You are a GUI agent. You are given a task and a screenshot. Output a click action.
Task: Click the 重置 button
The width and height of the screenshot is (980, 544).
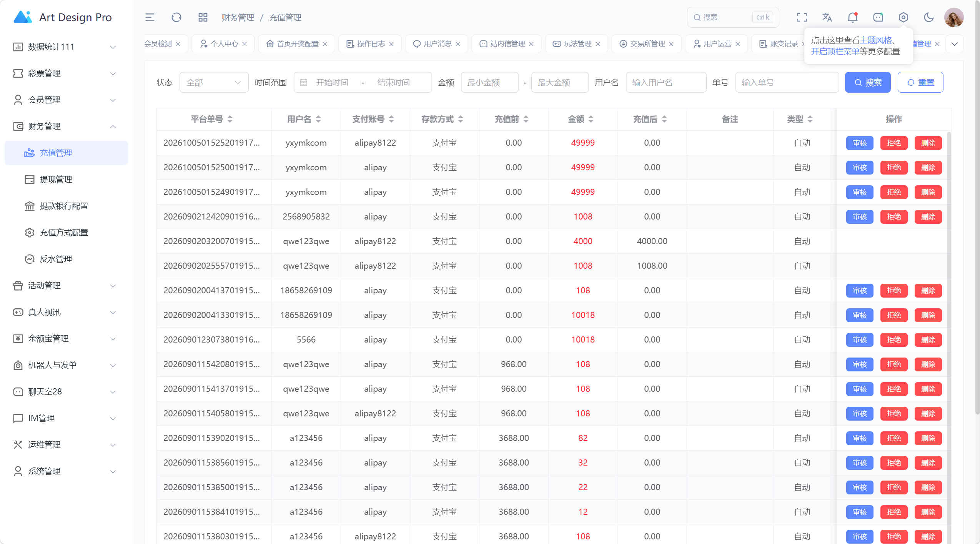[920, 82]
